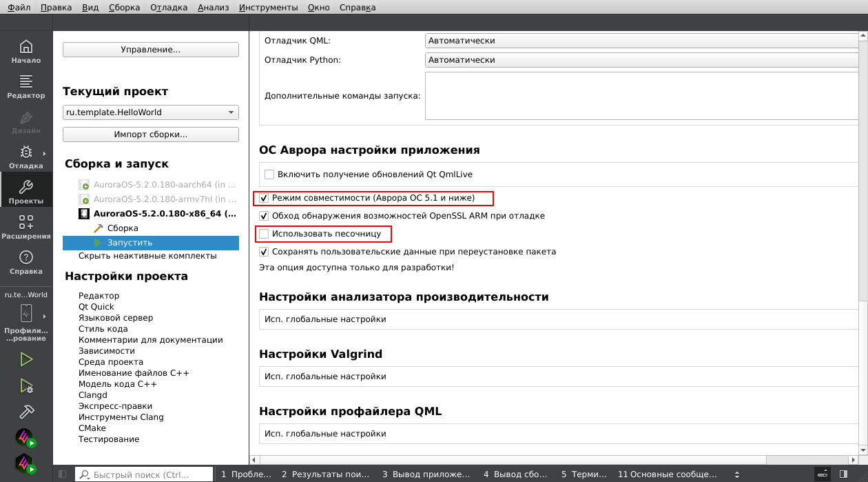The width and height of the screenshot is (868, 482).
Task: Open the Справка menu
Action: (x=358, y=8)
